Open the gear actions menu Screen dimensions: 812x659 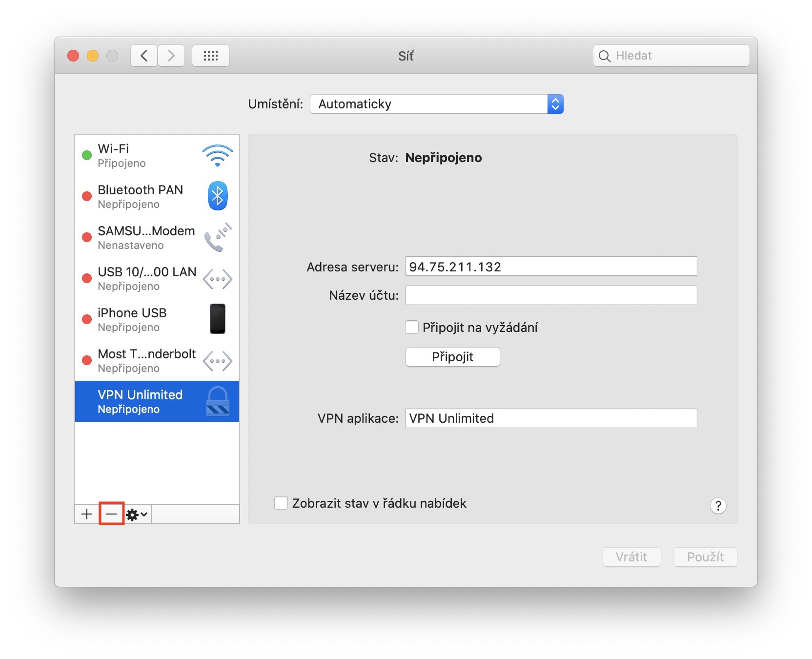point(137,514)
